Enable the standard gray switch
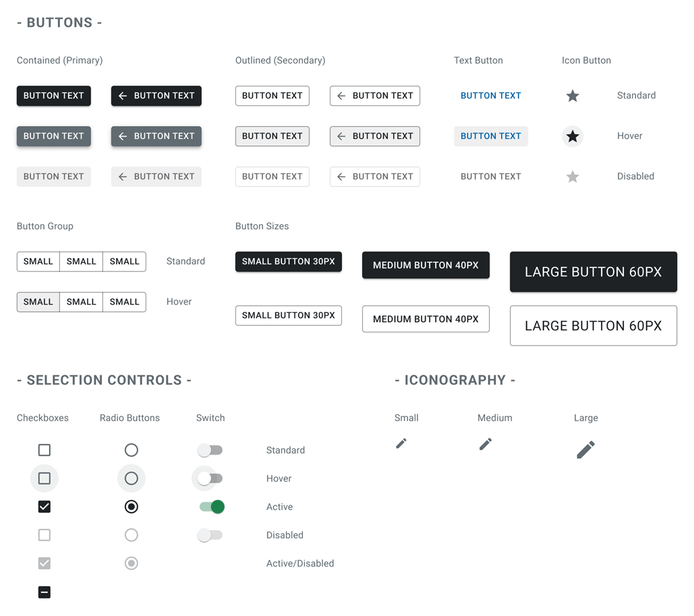This screenshot has width=694, height=616. [x=210, y=450]
